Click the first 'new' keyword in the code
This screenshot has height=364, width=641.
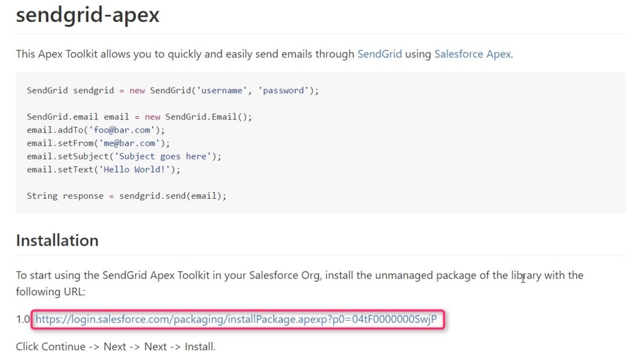(137, 90)
